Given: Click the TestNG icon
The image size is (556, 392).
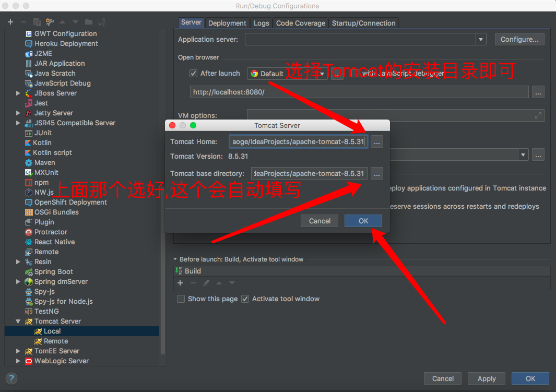Looking at the screenshot, I should pyautogui.click(x=29, y=312).
